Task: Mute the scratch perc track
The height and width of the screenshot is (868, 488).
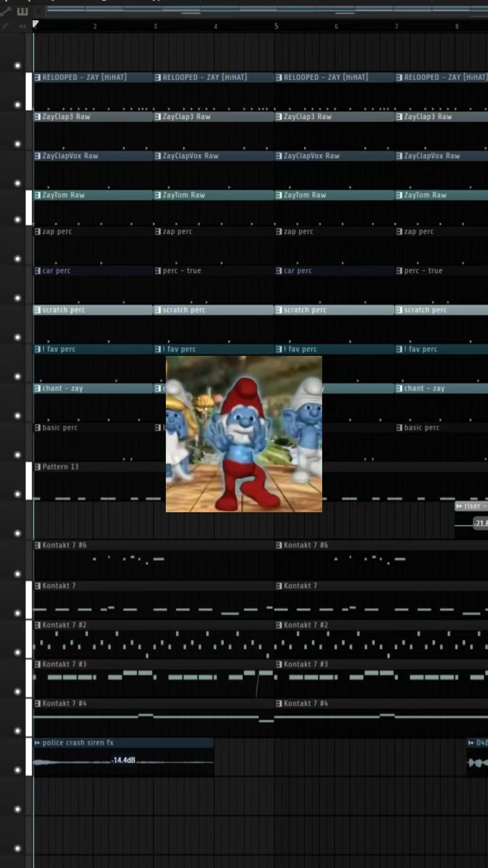Action: [x=18, y=337]
